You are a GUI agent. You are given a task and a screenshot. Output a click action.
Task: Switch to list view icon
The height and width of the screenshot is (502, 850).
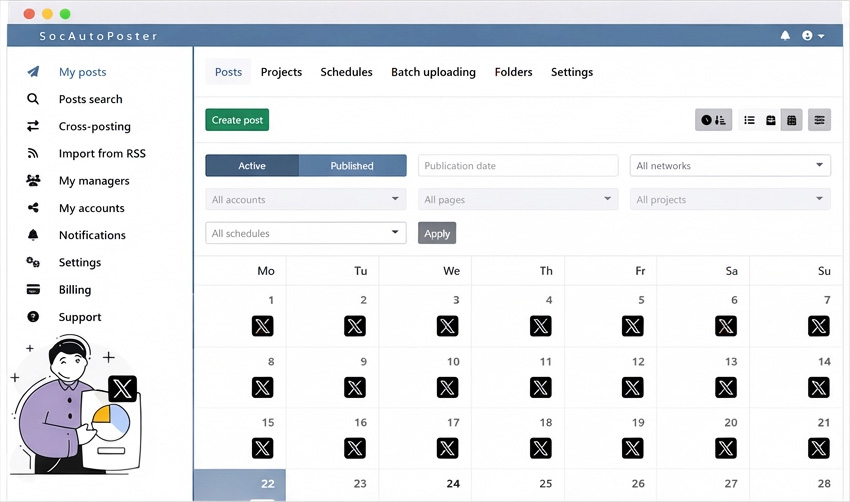[749, 120]
